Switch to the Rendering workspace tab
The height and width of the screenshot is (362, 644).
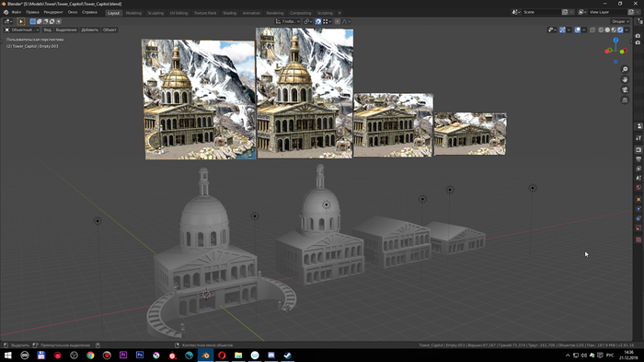pos(275,13)
